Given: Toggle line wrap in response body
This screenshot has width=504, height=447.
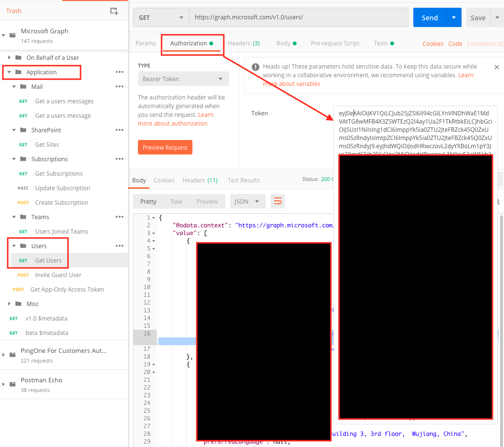Looking at the screenshot, I should click(x=278, y=201).
